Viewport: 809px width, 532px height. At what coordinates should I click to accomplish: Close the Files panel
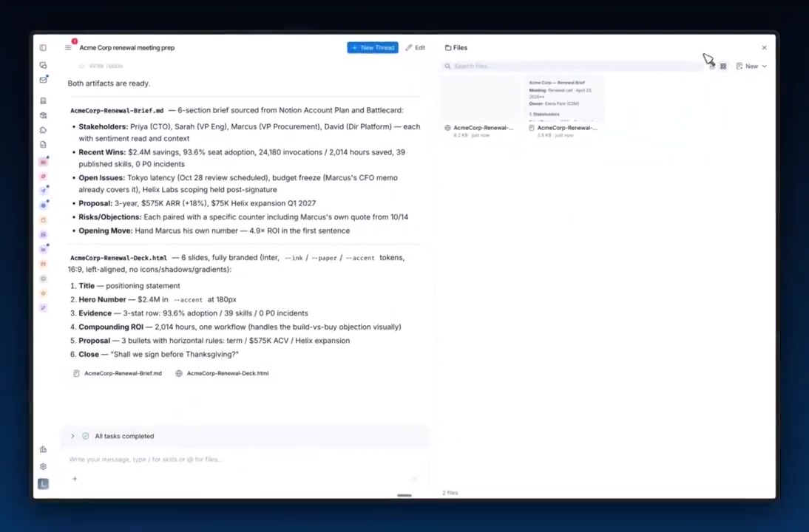pos(764,47)
